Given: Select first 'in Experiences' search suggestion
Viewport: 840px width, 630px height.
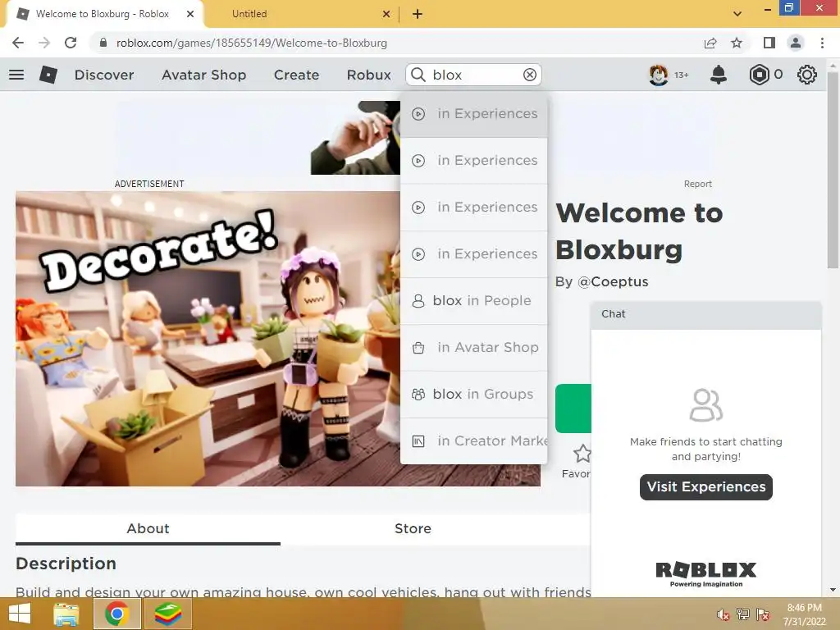Looking at the screenshot, I should [x=474, y=113].
